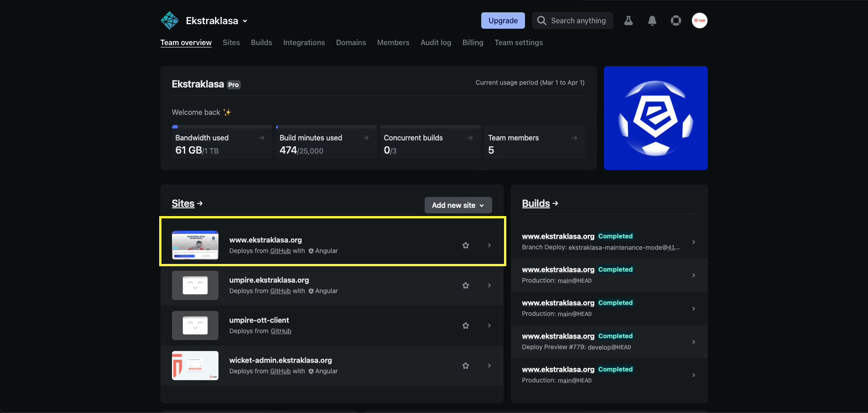The image size is (868, 413).
Task: Switch to the Builds tab
Action: point(261,42)
